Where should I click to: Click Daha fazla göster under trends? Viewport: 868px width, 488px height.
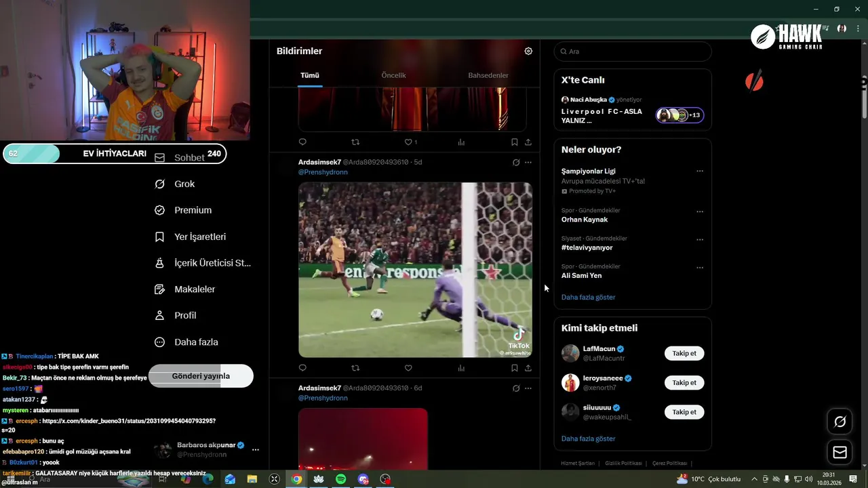coord(589,297)
